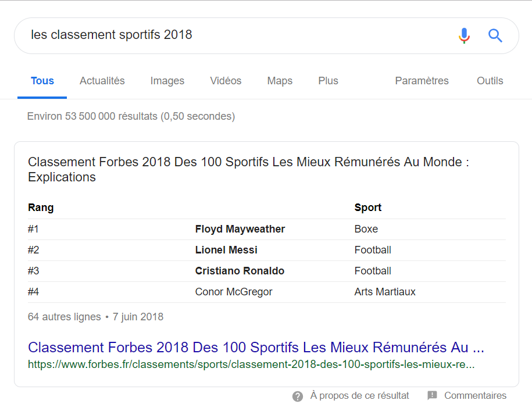Click the Sport column header
Screen dimensions: 532x411
[x=368, y=208]
